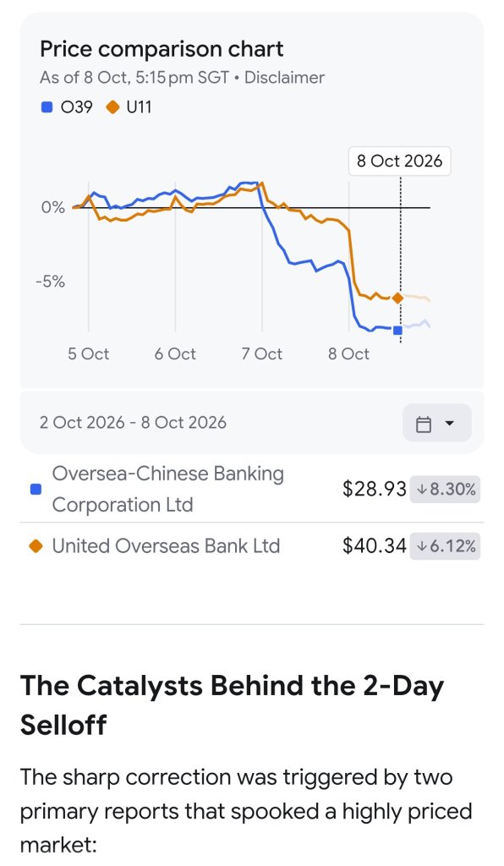Click the 2 Oct 2026 - 8 Oct 2026 range text

click(133, 423)
